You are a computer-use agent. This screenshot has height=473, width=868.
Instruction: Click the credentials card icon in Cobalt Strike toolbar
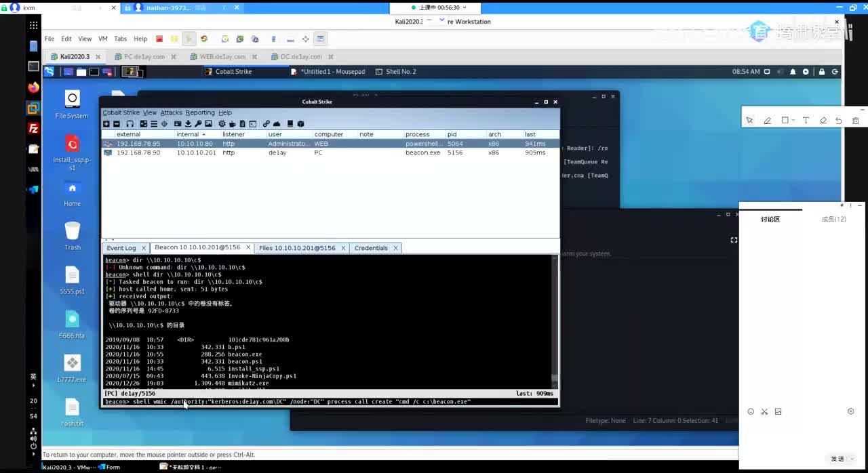point(178,124)
